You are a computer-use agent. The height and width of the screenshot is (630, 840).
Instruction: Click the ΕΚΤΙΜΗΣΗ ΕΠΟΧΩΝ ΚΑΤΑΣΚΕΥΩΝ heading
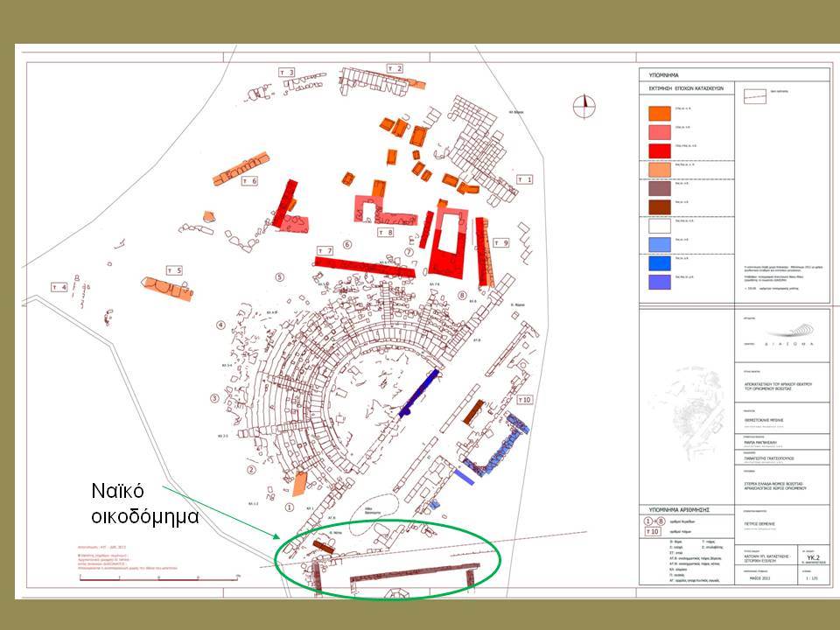(686, 87)
